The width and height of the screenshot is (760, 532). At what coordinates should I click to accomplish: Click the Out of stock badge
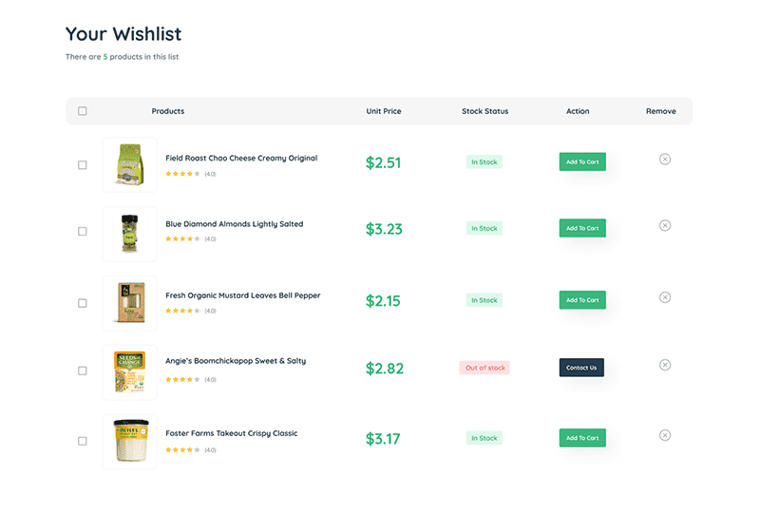pos(484,368)
